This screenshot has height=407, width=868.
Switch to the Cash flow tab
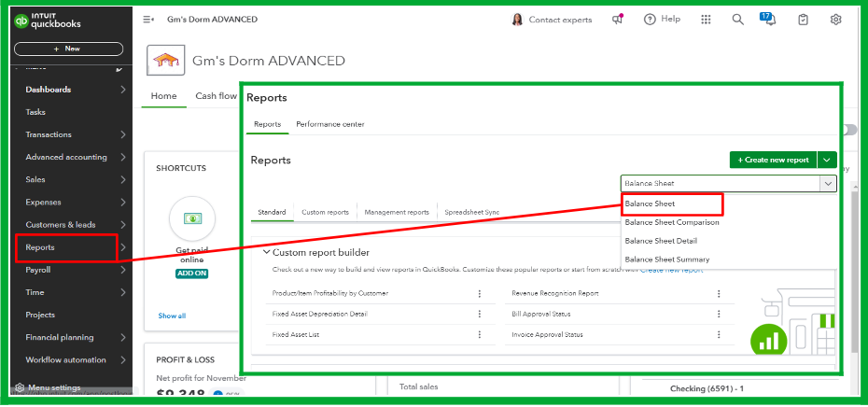pos(216,96)
